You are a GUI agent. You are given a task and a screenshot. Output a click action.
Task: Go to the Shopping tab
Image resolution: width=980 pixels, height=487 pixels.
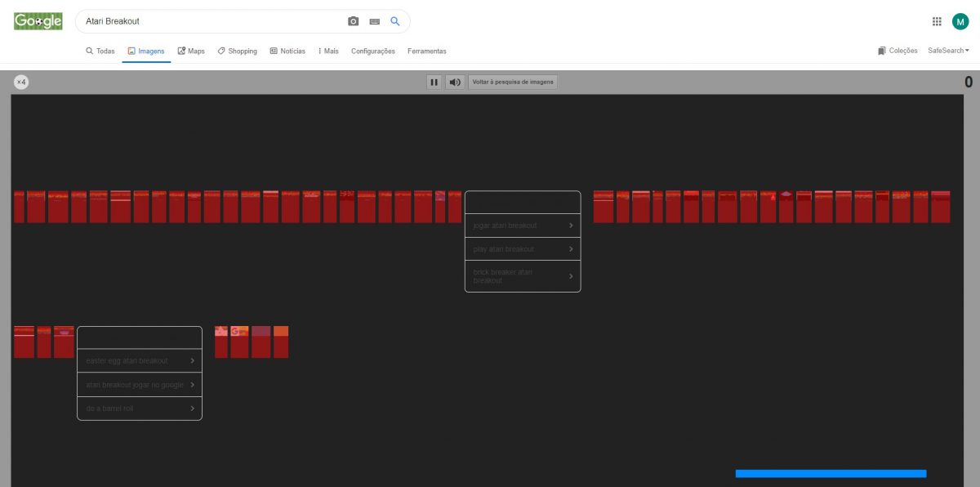point(237,51)
